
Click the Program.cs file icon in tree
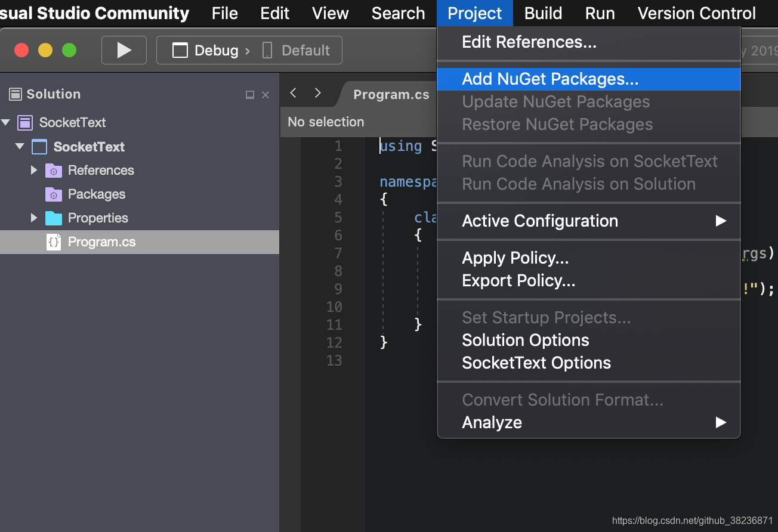click(54, 242)
